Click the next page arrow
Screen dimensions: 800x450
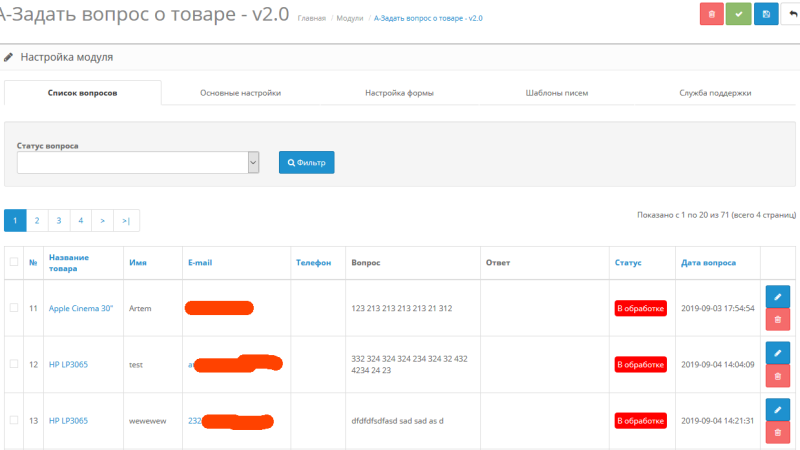pos(103,220)
